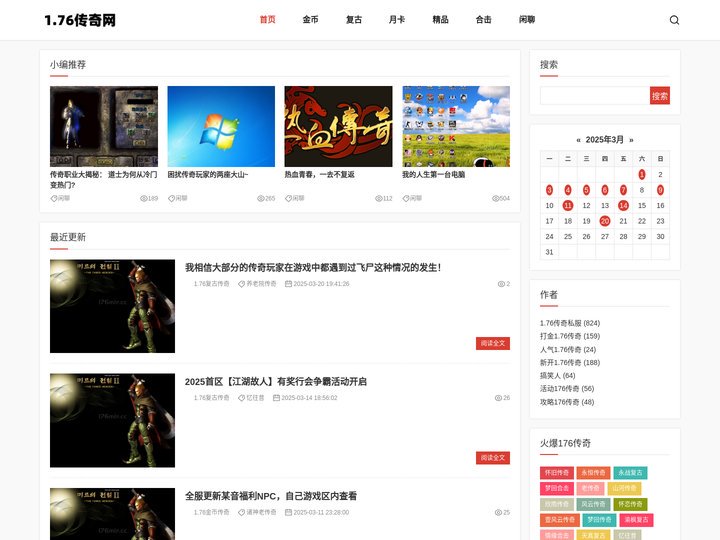This screenshot has height=540, width=720.
Task: Open the 复古 nav menu item
Action: [x=354, y=19]
